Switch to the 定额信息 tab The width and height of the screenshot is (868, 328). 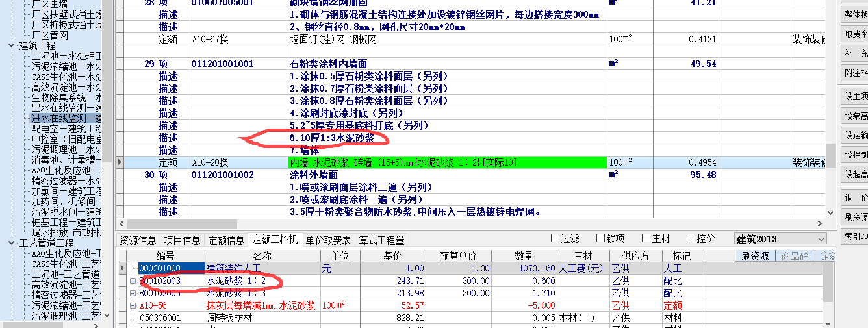coord(226,240)
